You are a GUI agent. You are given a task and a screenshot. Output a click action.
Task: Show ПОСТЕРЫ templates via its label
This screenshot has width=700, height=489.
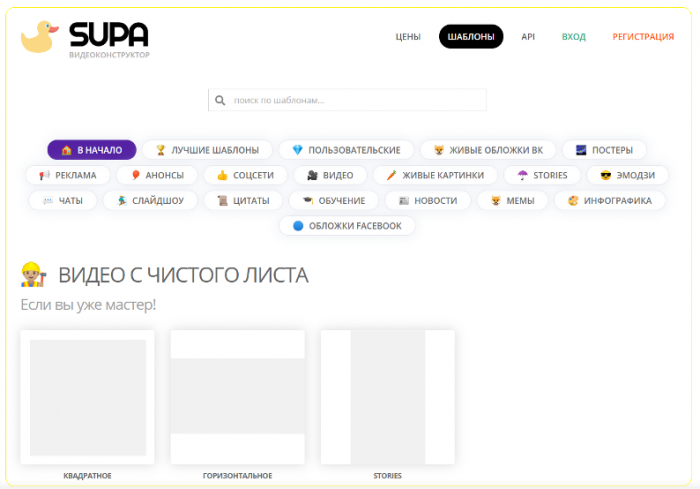click(612, 150)
